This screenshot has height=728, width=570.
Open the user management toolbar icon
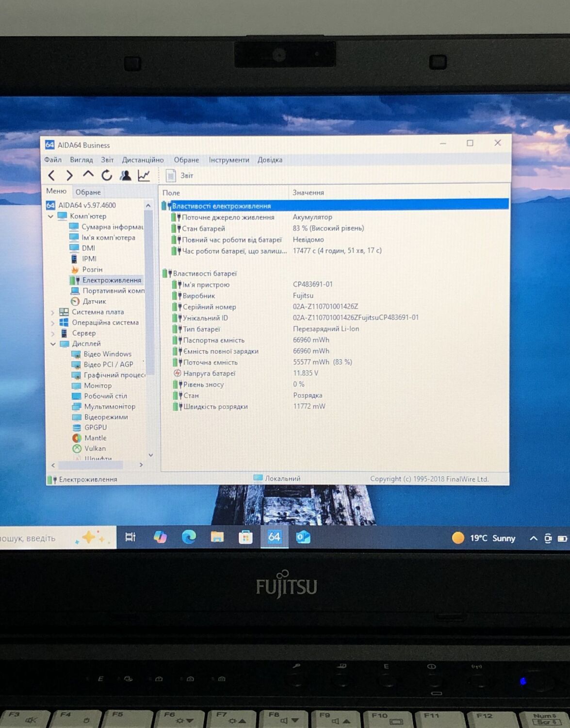click(126, 175)
